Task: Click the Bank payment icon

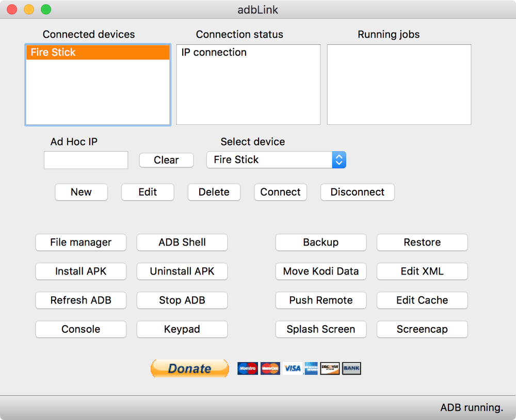Action: point(351,368)
